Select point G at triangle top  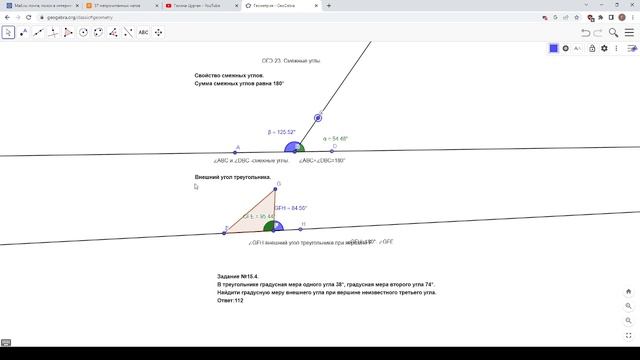pyautogui.click(x=275, y=189)
